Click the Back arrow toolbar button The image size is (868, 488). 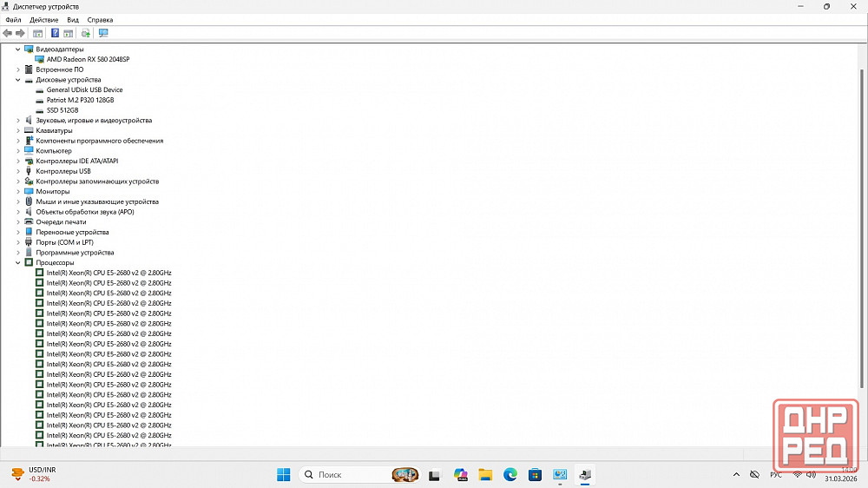(x=8, y=33)
